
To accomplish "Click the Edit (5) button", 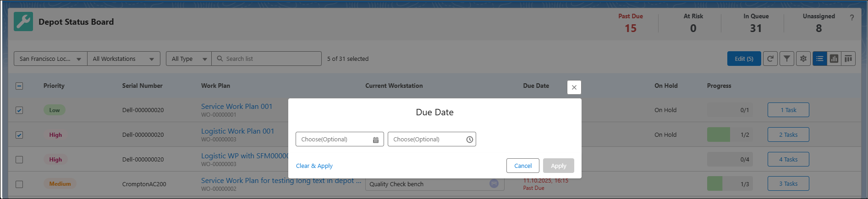I will click(744, 59).
